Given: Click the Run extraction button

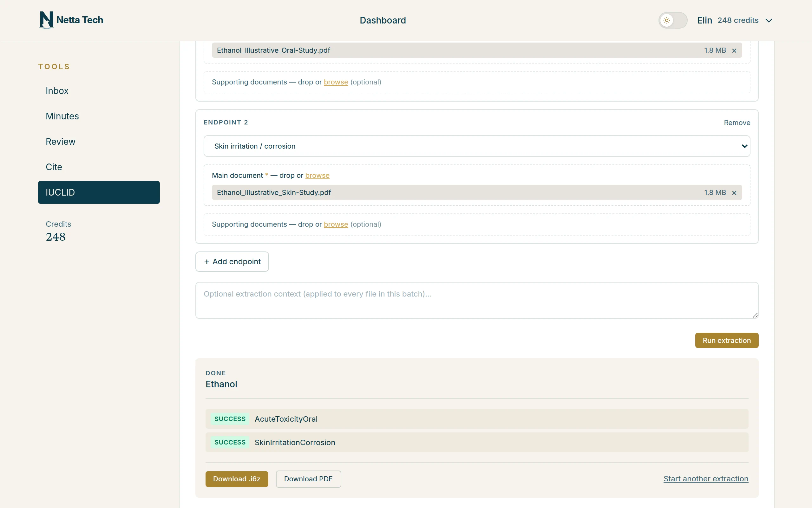Looking at the screenshot, I should click(726, 340).
